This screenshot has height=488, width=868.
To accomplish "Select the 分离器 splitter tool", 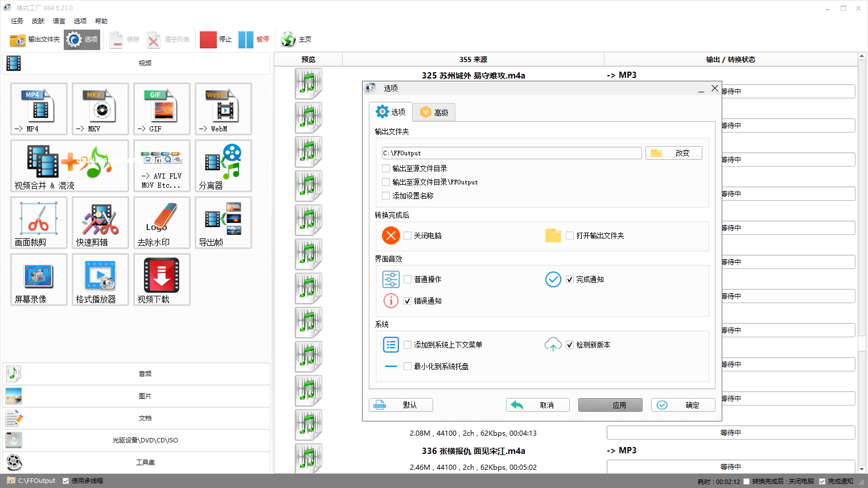I will (x=223, y=166).
